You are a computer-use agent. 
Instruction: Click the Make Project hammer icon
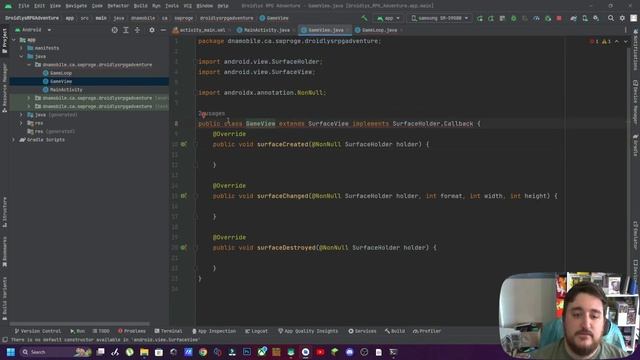364,18
